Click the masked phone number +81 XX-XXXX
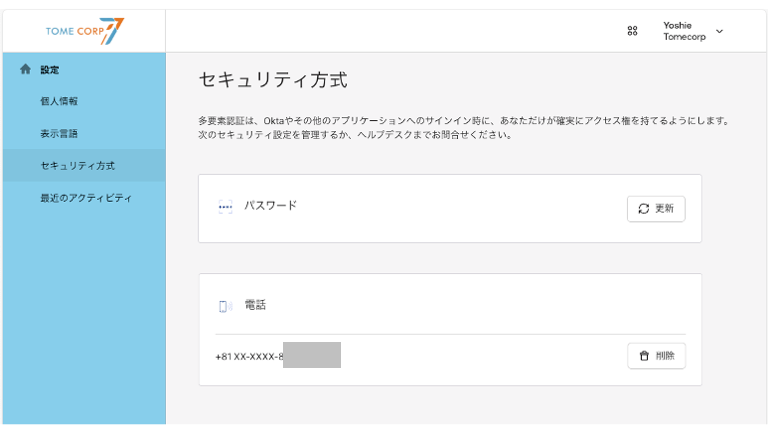Viewport: 768px width, 432px height. (x=248, y=356)
